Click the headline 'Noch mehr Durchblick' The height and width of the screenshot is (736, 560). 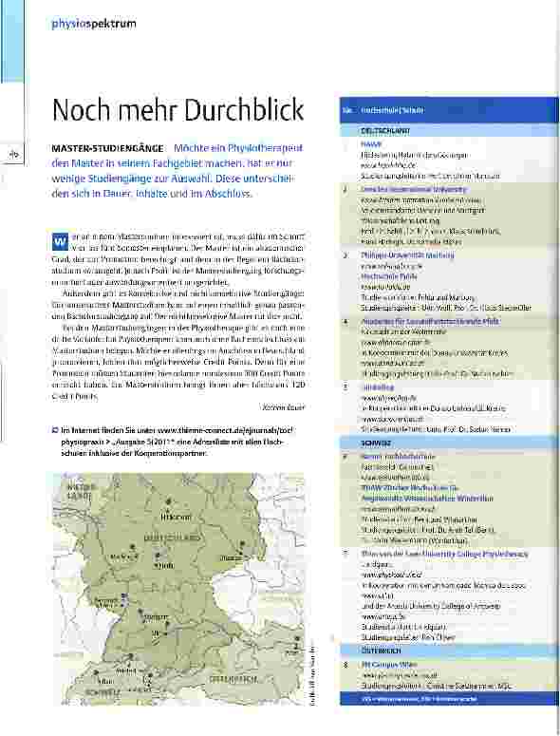(x=177, y=110)
